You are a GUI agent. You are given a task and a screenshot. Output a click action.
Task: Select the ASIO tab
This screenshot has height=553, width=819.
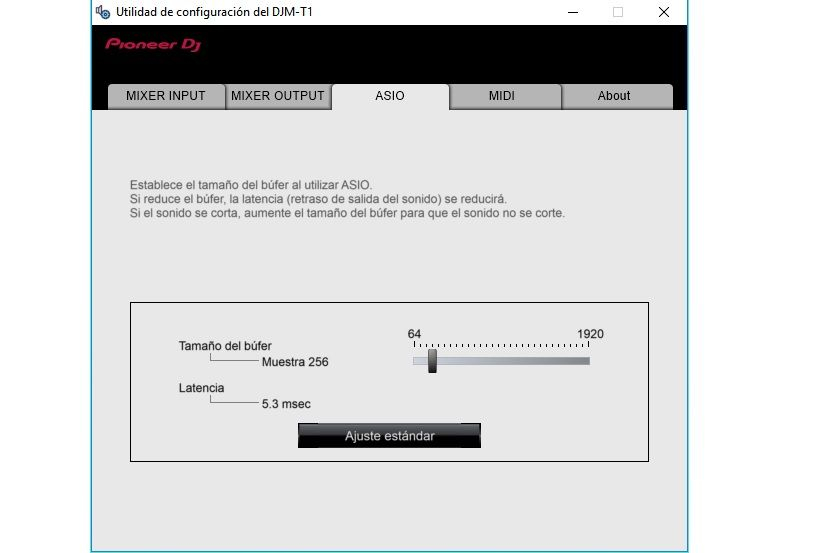click(x=390, y=96)
